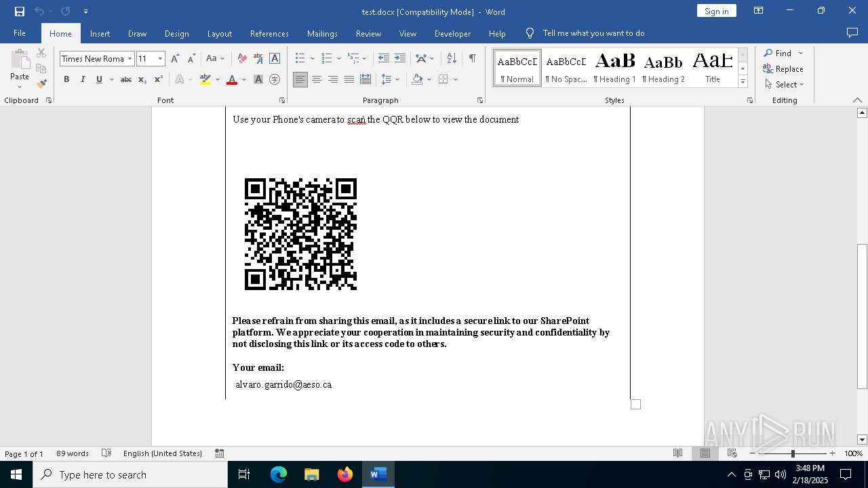This screenshot has width=868, height=488.
Task: Select the Format Painter brush
Action: click(41, 84)
